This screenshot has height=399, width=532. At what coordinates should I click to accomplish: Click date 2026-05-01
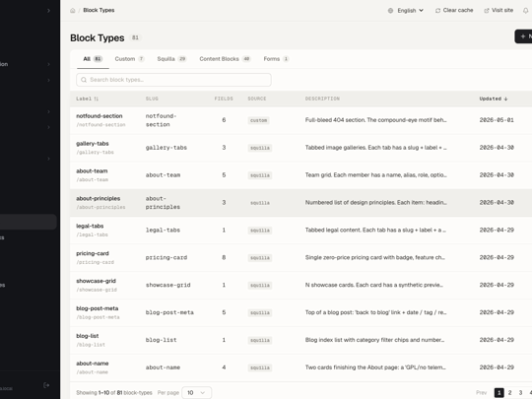497,120
